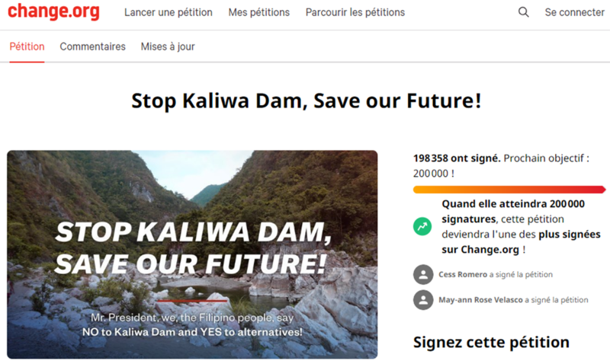
Task: Select the 'Pétition' tab
Action: (27, 46)
